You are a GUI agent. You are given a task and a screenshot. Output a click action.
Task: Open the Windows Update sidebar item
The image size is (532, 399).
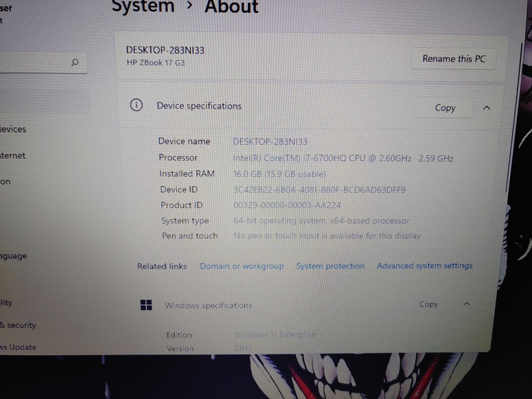click(18, 347)
